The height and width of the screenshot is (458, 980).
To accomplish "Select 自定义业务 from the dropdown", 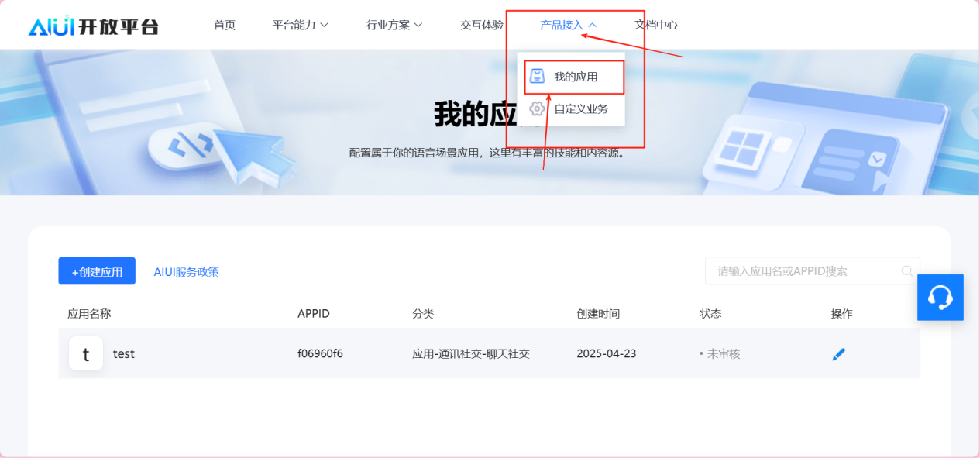I will click(x=581, y=109).
